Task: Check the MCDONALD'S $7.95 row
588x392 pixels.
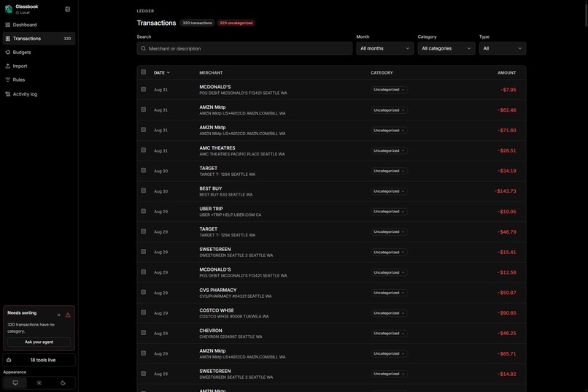Action: 143,89
